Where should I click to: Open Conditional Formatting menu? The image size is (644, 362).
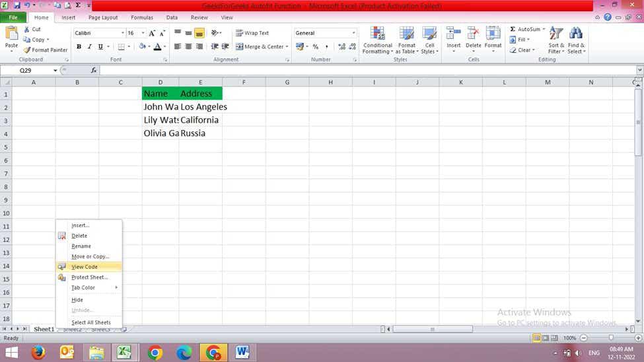(377, 40)
